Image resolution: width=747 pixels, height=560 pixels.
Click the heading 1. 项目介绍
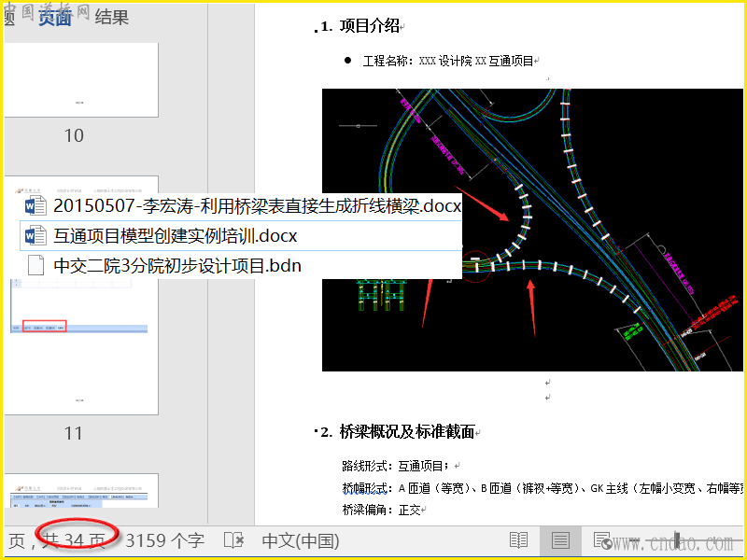click(x=360, y=26)
